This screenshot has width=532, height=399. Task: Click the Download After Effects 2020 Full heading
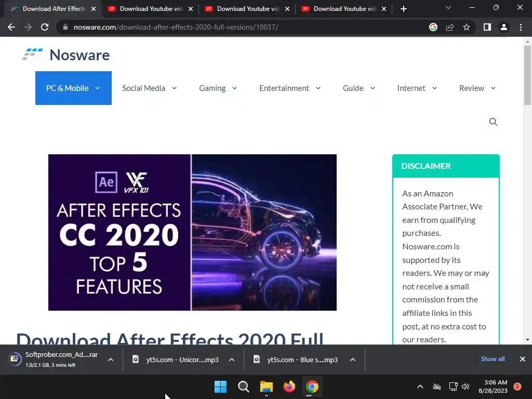click(170, 338)
